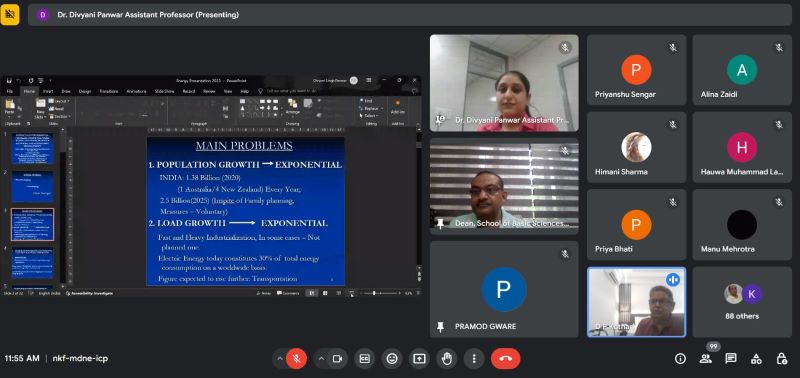Expand the Section dropdown

pyautogui.click(x=60, y=116)
